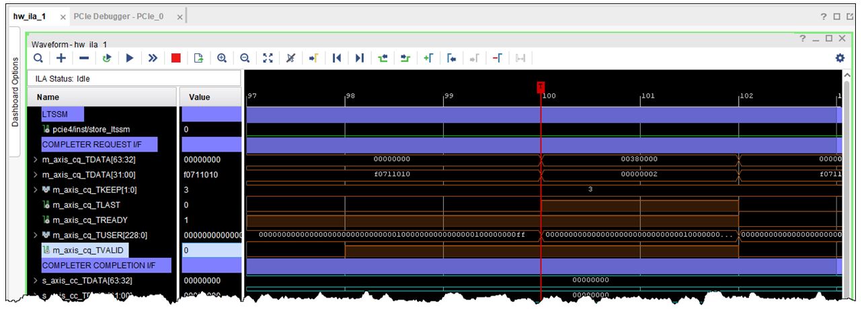Expand m_axis_cq_TDATA[63:32] signal bus

point(36,160)
